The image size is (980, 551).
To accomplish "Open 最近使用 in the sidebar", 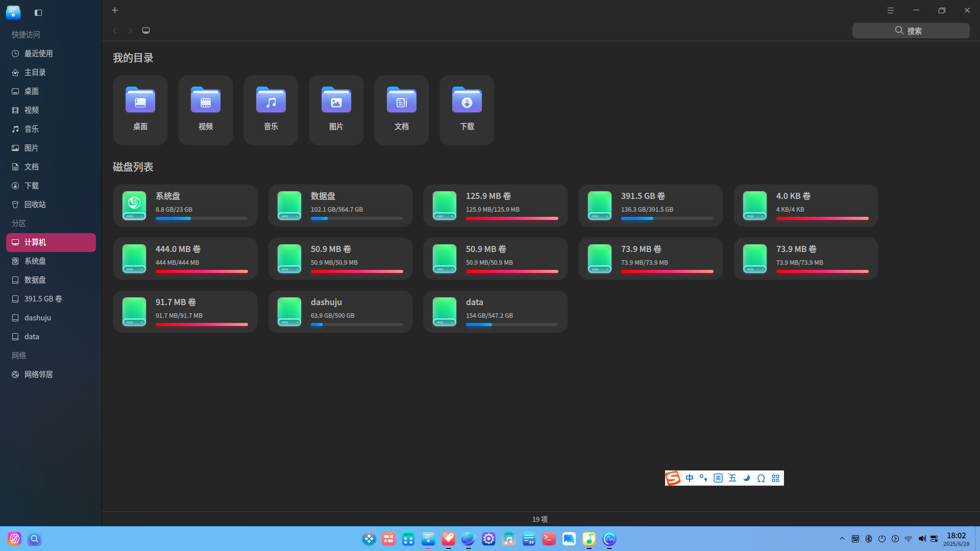I will click(x=51, y=54).
